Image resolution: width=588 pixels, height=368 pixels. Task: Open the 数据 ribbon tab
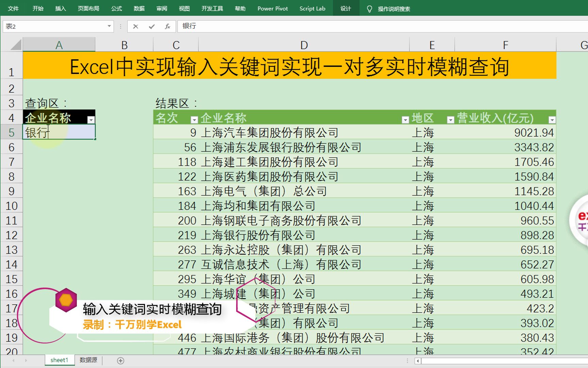point(139,9)
